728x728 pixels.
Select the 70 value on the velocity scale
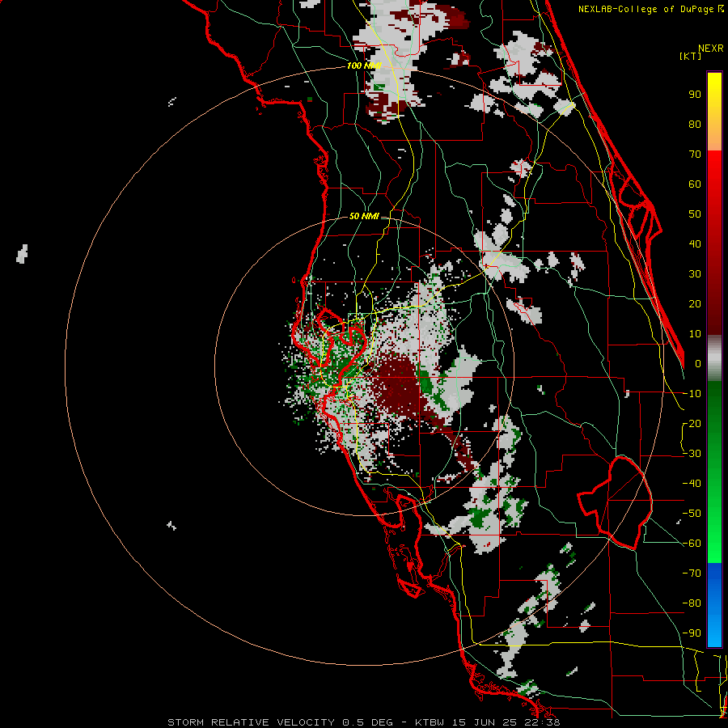click(695, 154)
